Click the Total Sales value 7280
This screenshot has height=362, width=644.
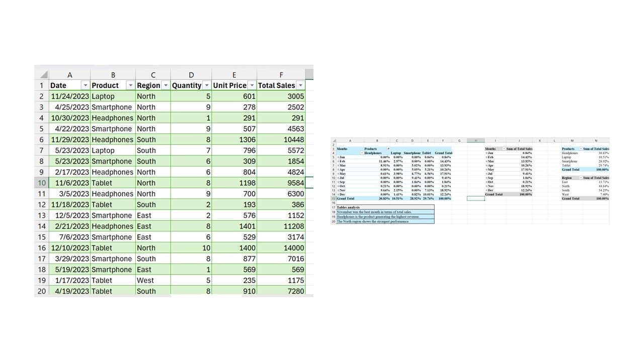point(281,291)
